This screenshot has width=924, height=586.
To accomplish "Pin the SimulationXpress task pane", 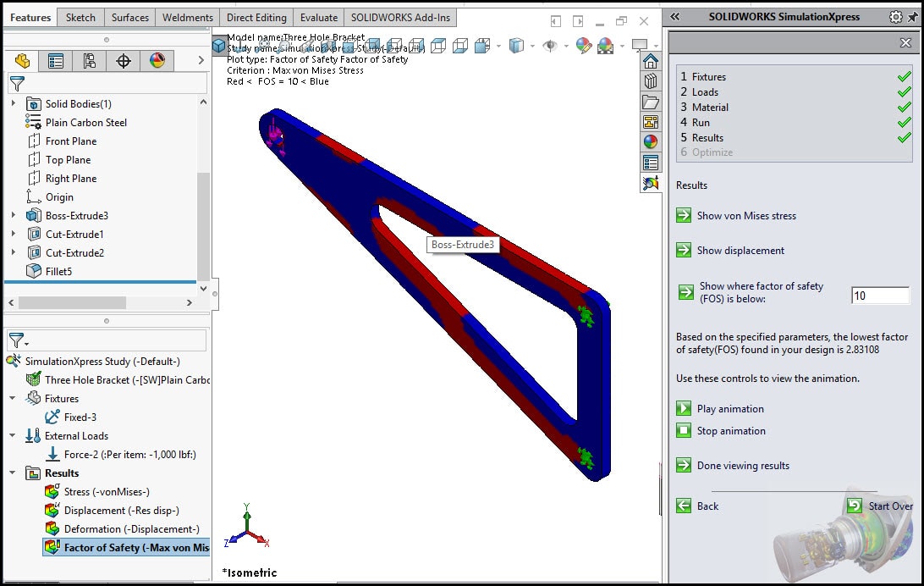I will (913, 17).
